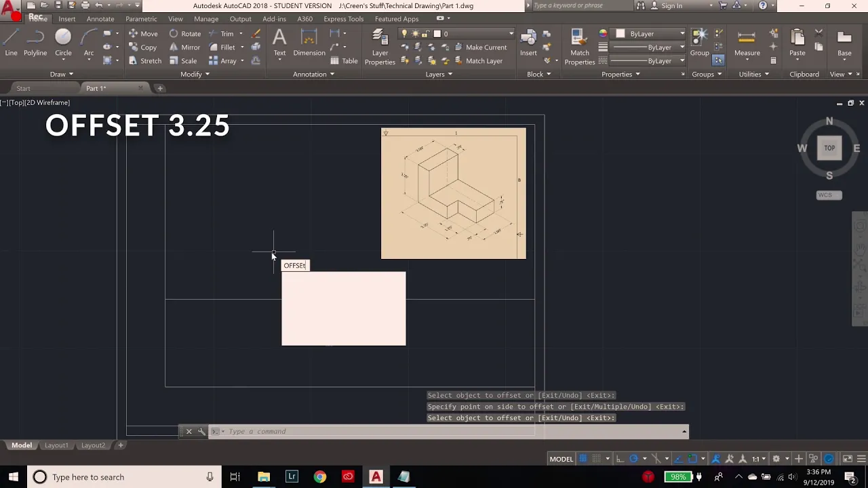Viewport: 868px width, 488px height.
Task: Click Make Current layer button
Action: (479, 47)
